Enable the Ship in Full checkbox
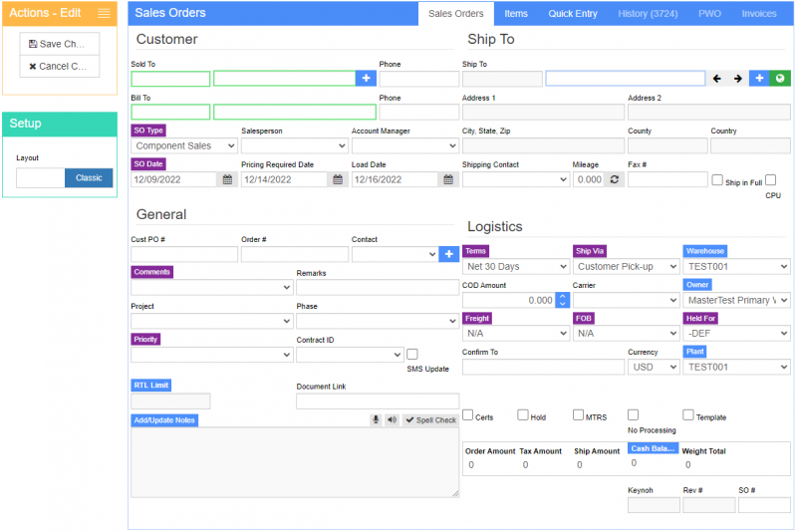This screenshot has height=532, width=797. tap(717, 180)
